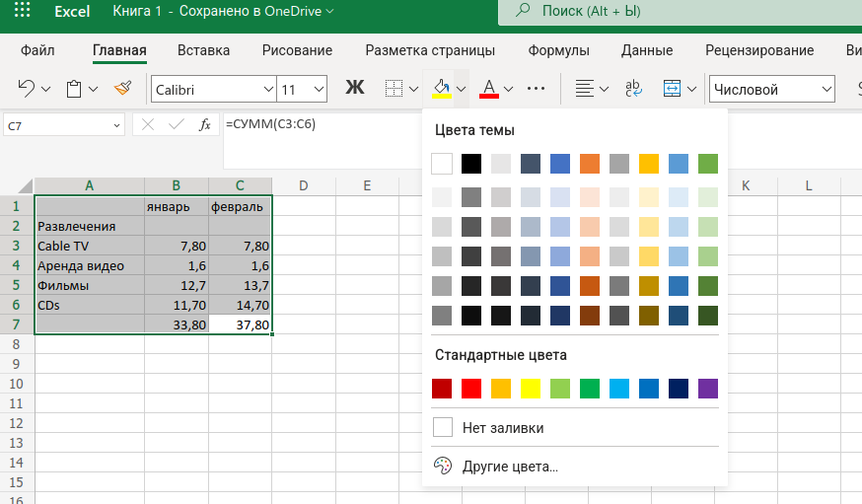Image resolution: width=862 pixels, height=504 pixels.
Task: Select the Аренда видео cell
Action: [x=90, y=265]
